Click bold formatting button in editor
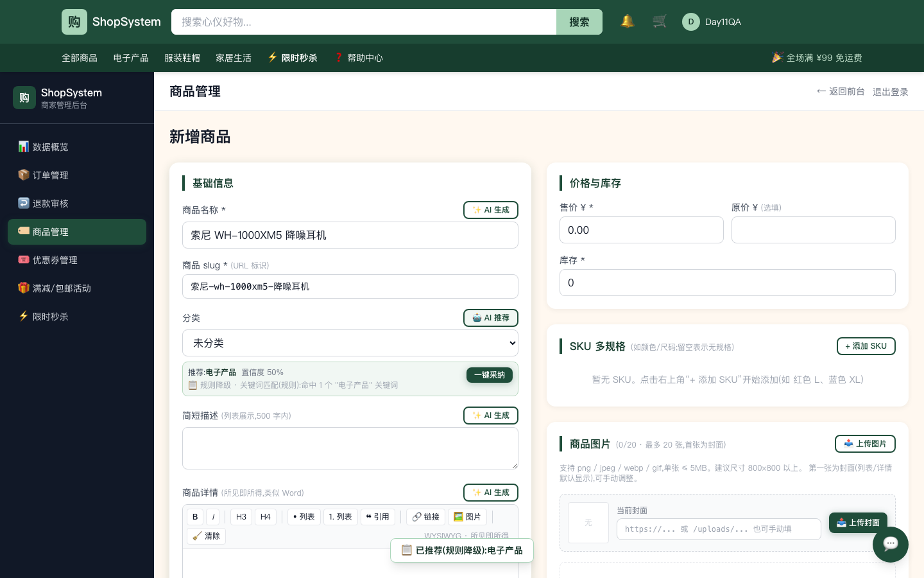Viewport: 924px width, 578px height. 195,517
